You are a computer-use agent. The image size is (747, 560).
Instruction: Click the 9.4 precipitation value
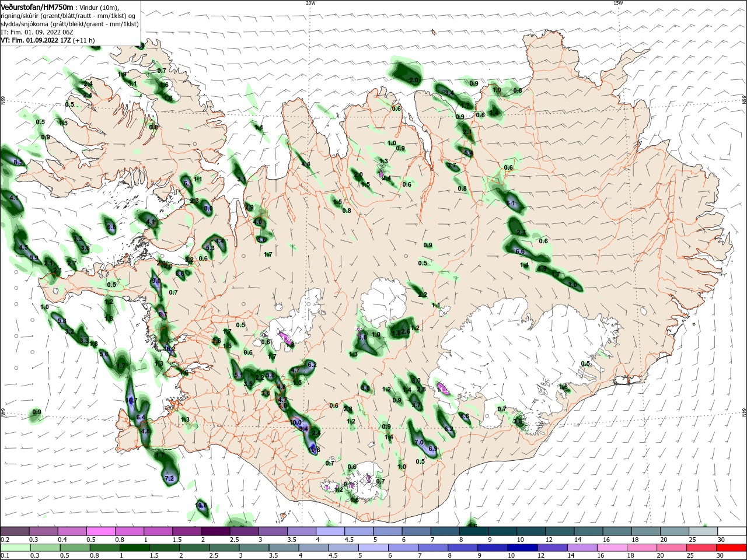(x=303, y=429)
